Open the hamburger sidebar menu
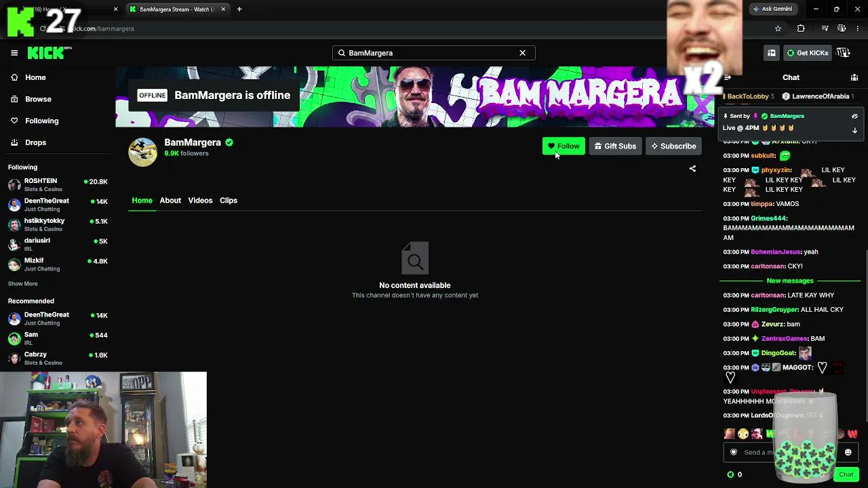 click(14, 53)
